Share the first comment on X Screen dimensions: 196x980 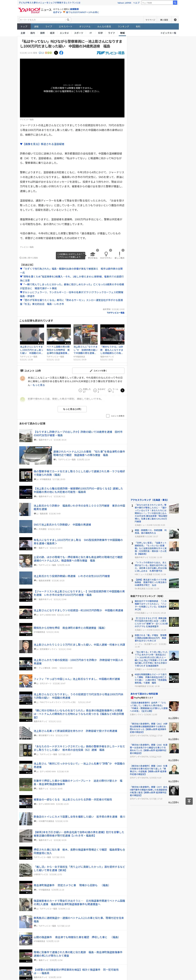tap(122, 390)
